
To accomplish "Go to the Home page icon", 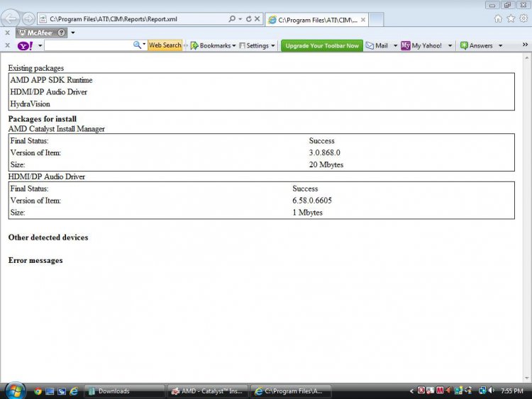I will (x=498, y=18).
